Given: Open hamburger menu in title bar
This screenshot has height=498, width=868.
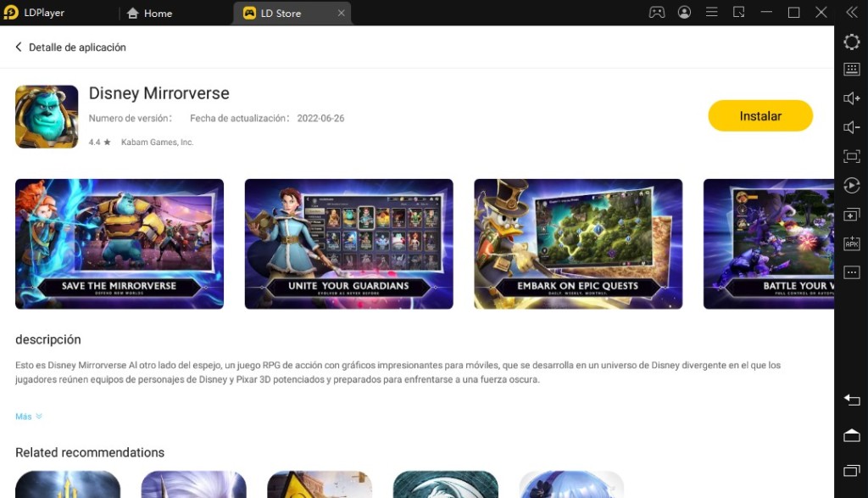Looking at the screenshot, I should (711, 12).
